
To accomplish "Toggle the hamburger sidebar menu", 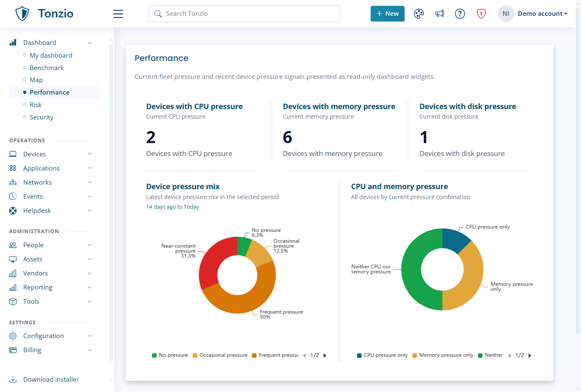I will click(x=118, y=14).
